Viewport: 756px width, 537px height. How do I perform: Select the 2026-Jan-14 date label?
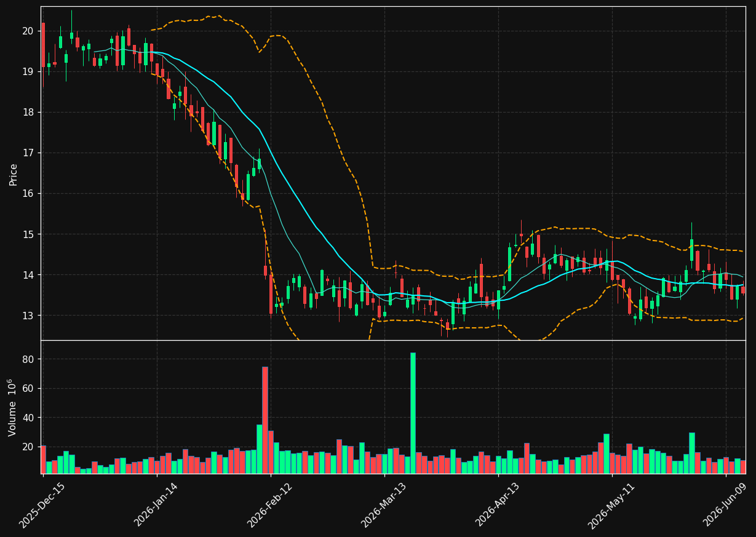(156, 506)
